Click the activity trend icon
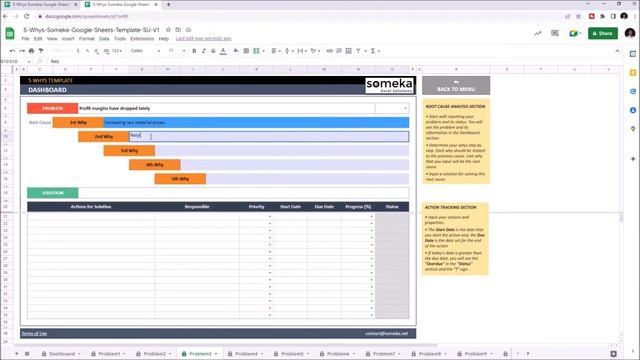640x360 pixels. tap(538, 33)
